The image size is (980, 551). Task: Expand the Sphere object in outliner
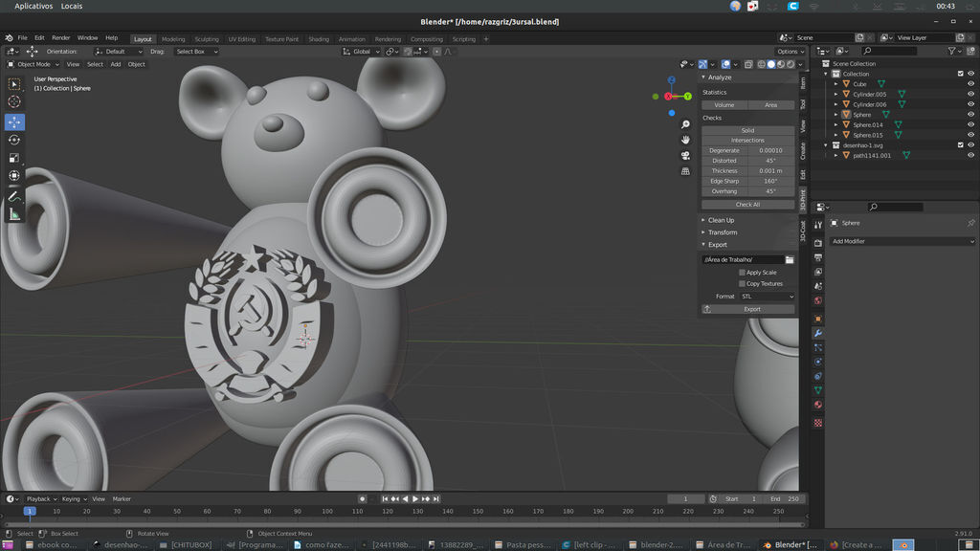click(x=835, y=115)
